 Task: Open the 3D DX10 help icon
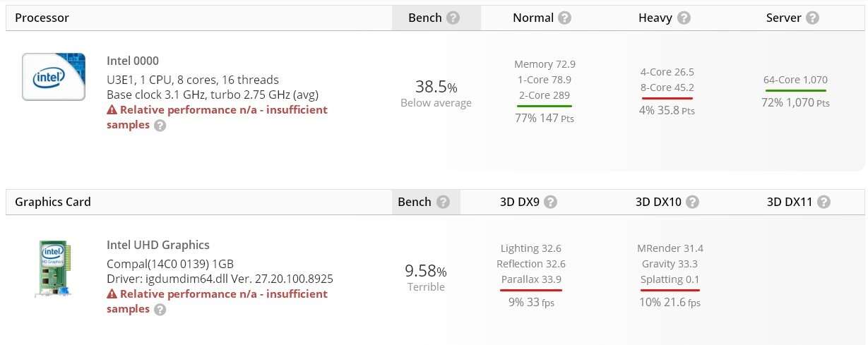tap(693, 202)
